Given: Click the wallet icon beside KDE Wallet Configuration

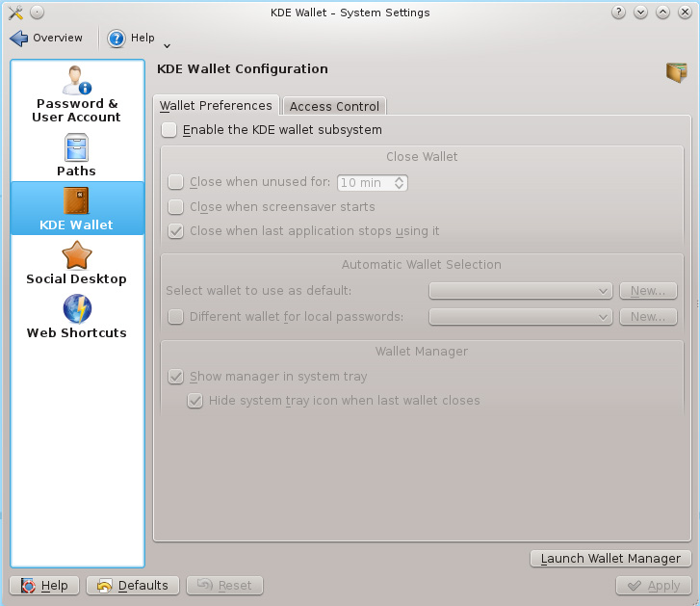Looking at the screenshot, I should click(x=676, y=72).
